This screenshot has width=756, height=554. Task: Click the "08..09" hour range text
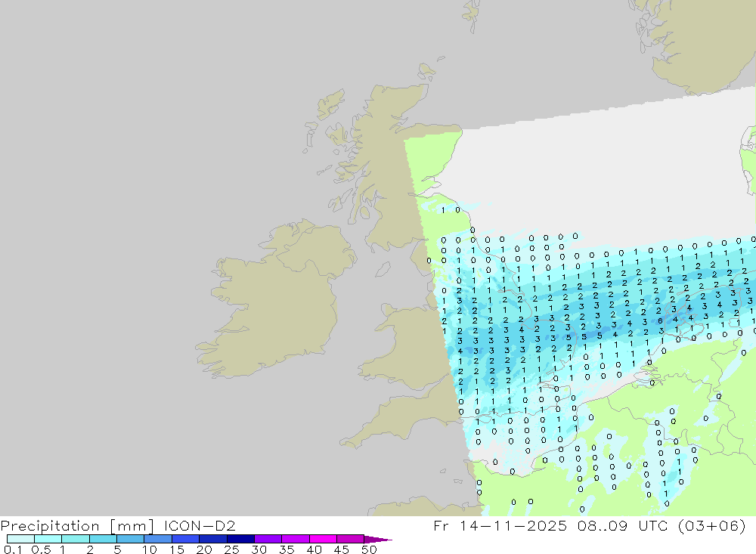click(x=603, y=525)
